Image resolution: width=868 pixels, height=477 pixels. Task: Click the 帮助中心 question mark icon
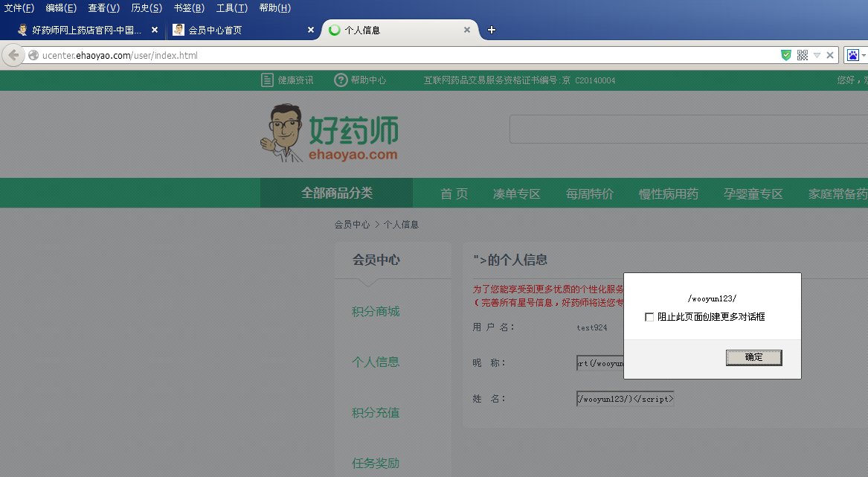341,80
